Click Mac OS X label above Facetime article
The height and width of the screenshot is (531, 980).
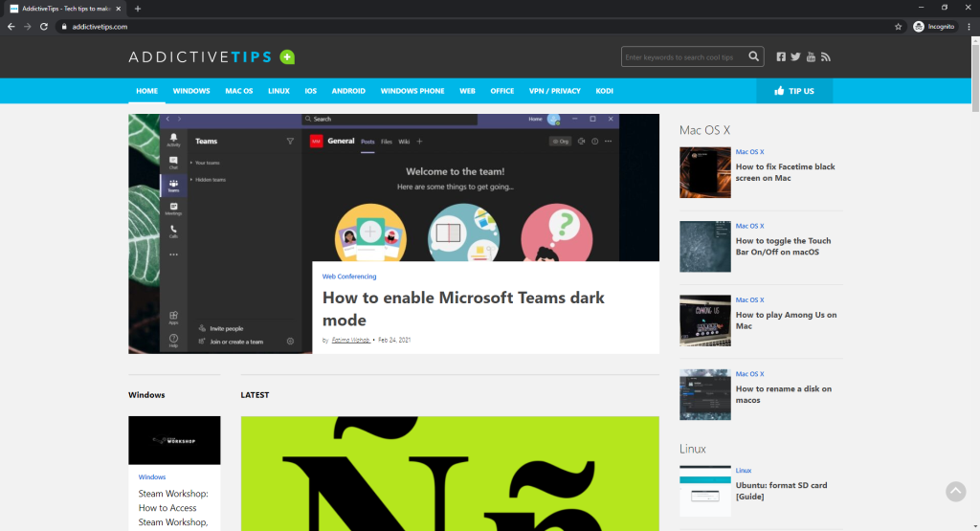tap(749, 152)
